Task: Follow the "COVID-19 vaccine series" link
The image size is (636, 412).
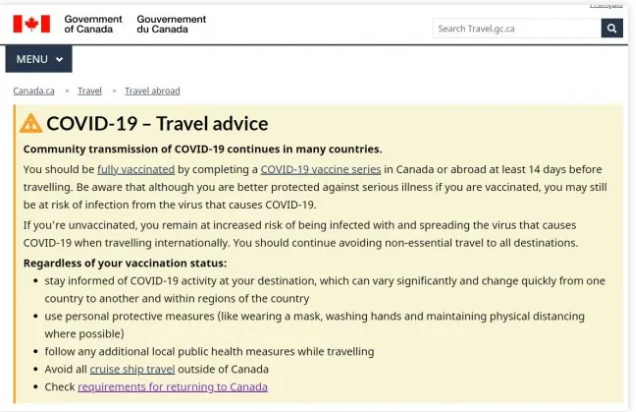Action: point(320,169)
